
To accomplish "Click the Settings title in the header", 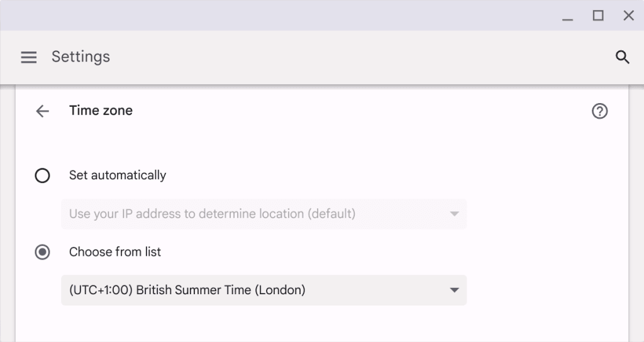I will tap(81, 57).
